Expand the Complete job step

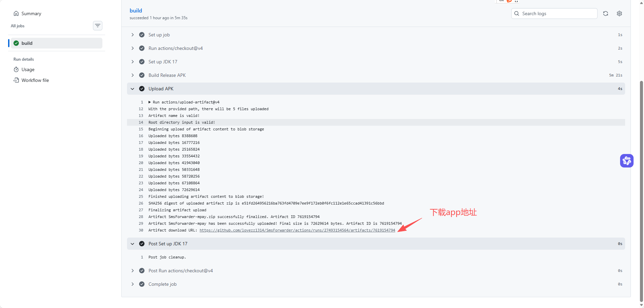click(x=133, y=284)
